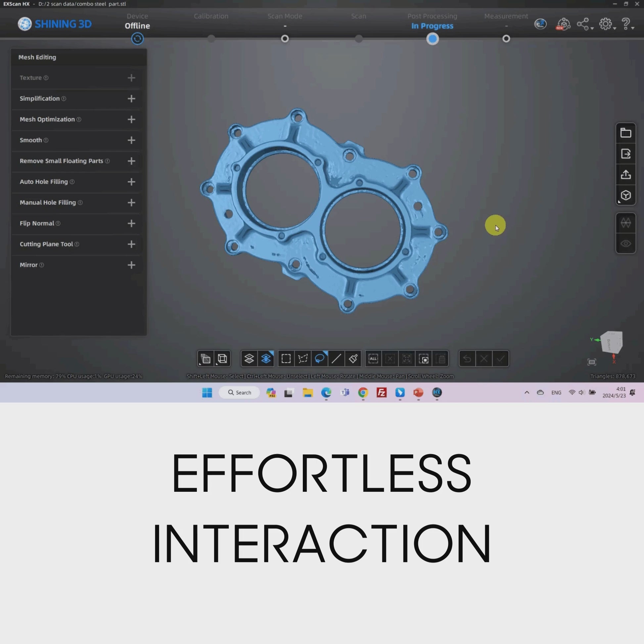Click the export/share upload icon

coord(625,175)
